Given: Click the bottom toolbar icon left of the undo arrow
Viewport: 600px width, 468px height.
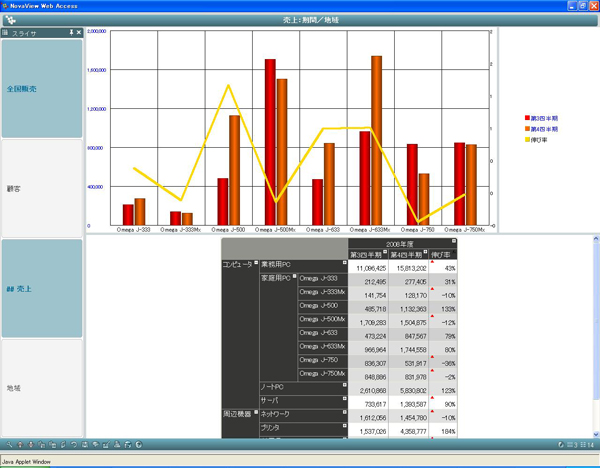Looking at the screenshot, I should click(63, 445).
